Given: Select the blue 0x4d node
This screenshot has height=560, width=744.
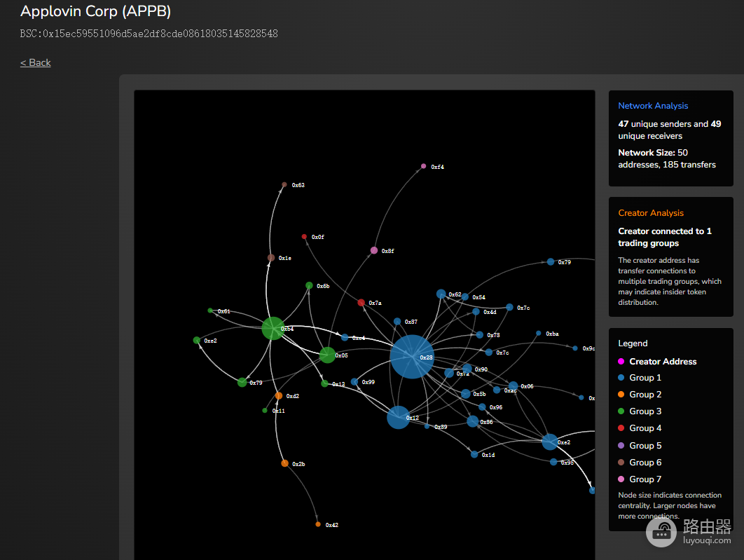Looking at the screenshot, I should (476, 311).
